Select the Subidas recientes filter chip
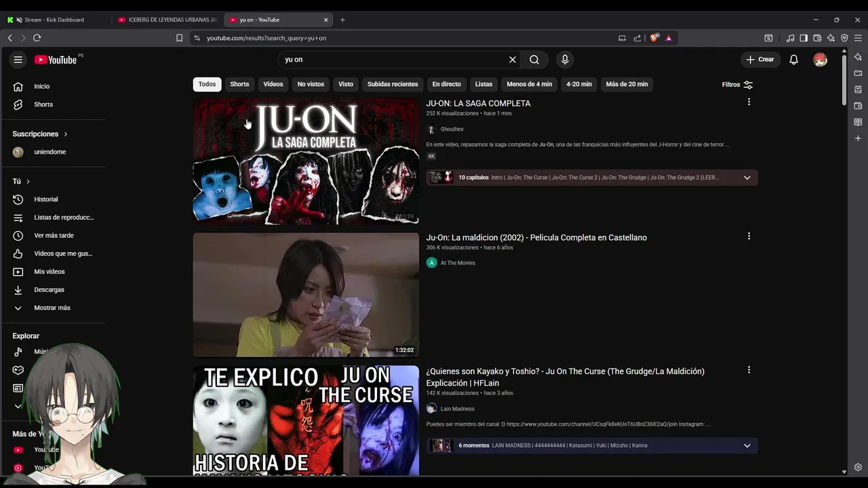The width and height of the screenshot is (868, 488). pyautogui.click(x=393, y=84)
